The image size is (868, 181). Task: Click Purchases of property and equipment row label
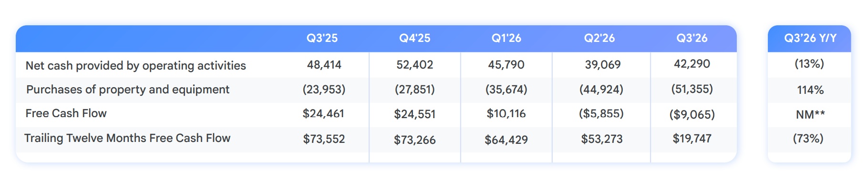[128, 90]
